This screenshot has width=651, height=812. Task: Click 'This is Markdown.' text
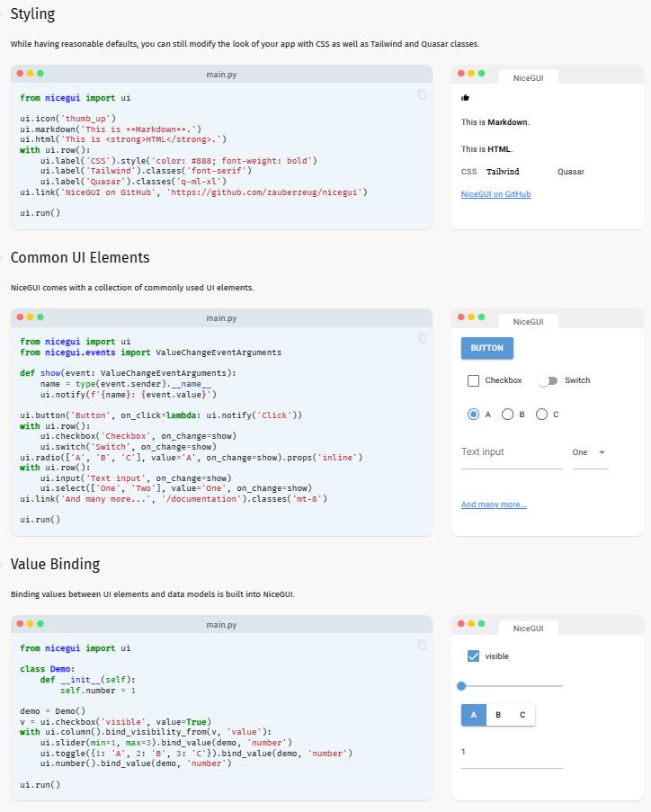(x=495, y=122)
